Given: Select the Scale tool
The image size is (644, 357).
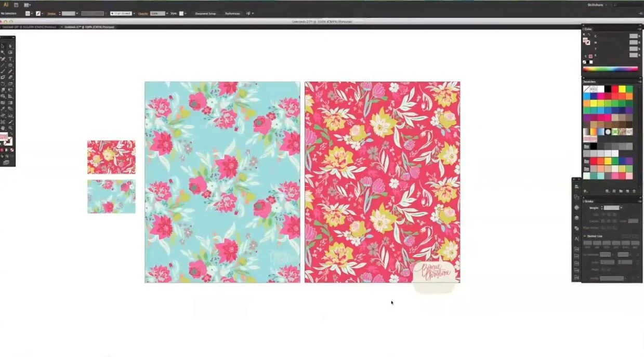Looking at the screenshot, I should click(10, 84).
